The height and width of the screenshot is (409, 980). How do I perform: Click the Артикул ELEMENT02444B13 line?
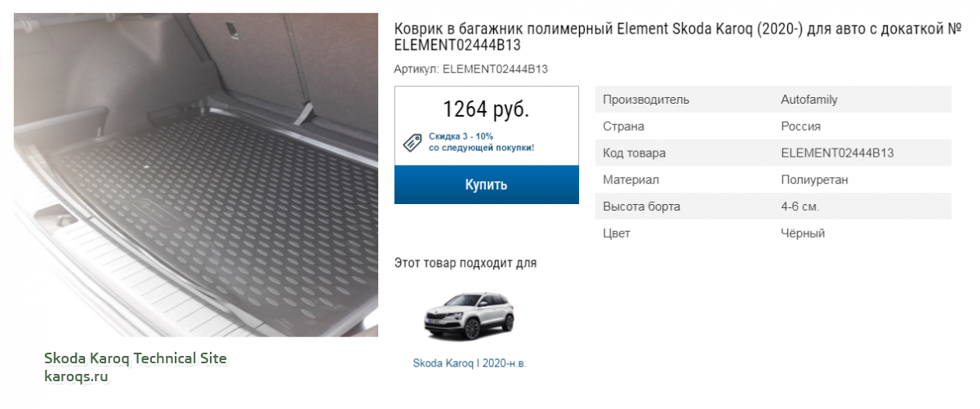(470, 69)
